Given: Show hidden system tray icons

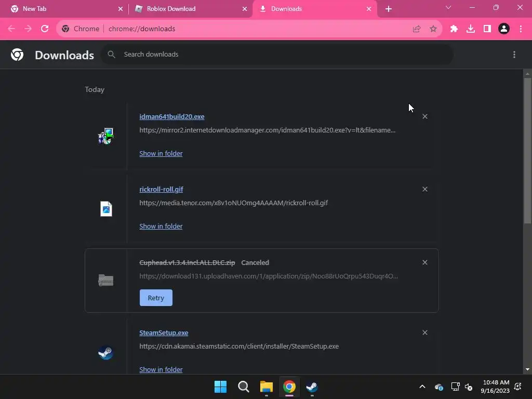Looking at the screenshot, I should point(422,387).
